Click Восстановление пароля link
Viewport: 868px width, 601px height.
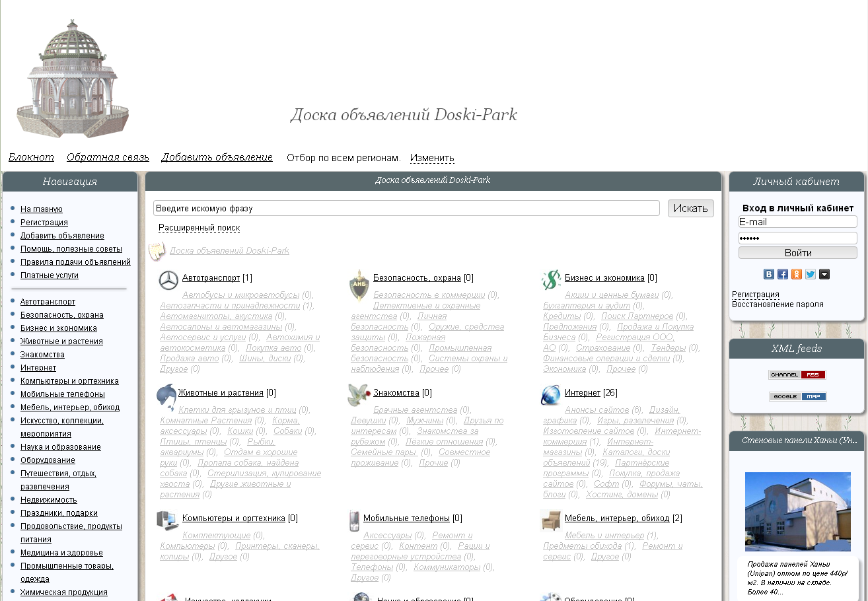(778, 304)
